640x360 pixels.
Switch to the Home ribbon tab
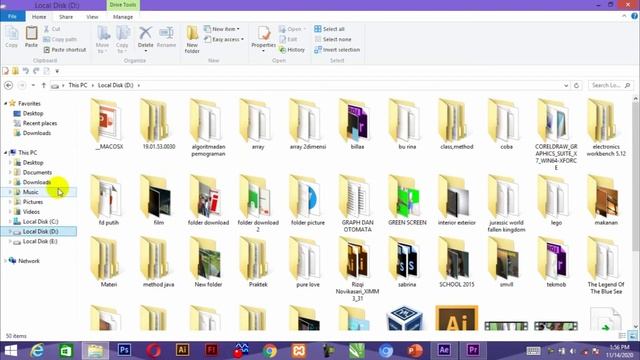(39, 17)
